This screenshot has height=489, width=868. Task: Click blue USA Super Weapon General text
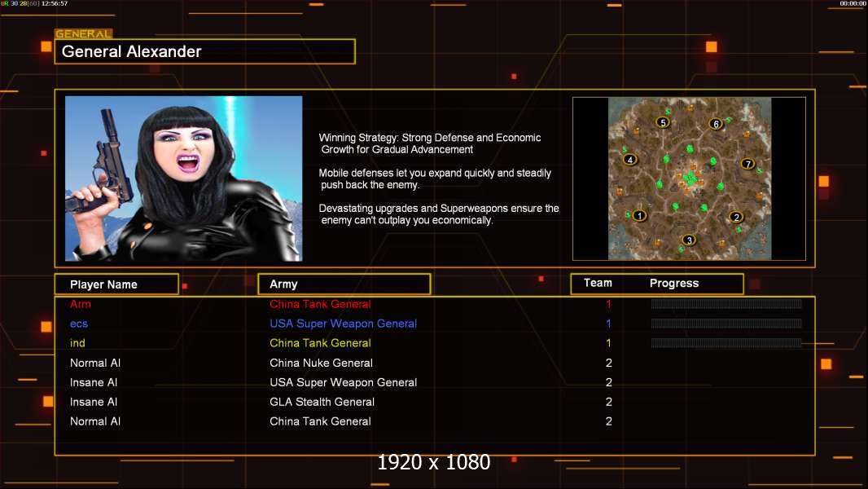pyautogui.click(x=344, y=324)
